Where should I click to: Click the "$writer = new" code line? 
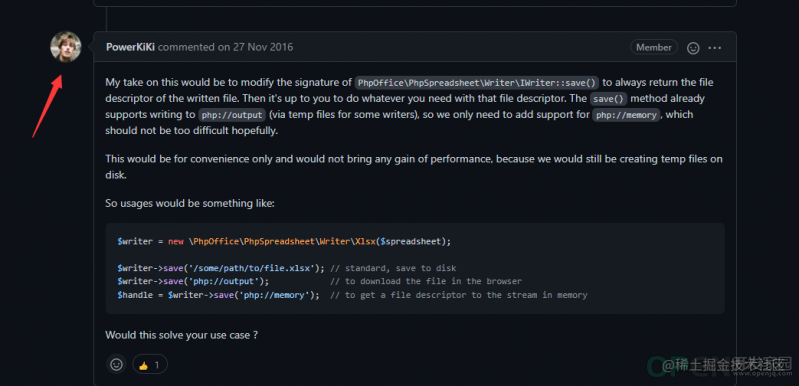pyautogui.click(x=284, y=241)
